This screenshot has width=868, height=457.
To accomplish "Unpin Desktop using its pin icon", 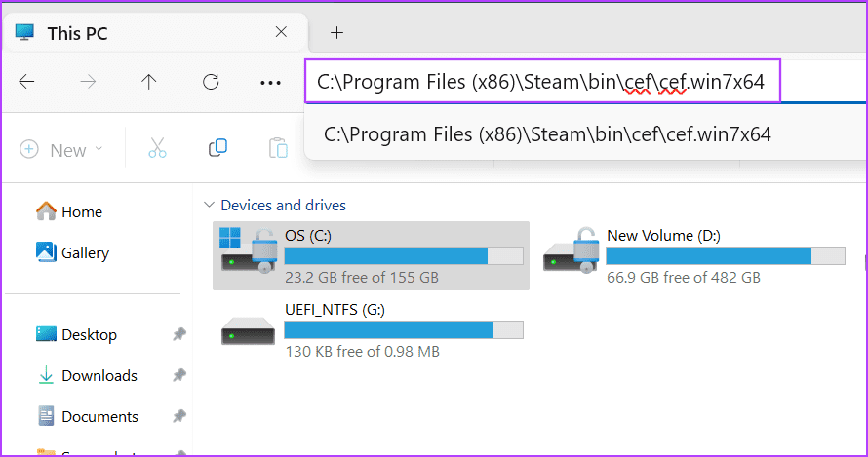I will [x=178, y=334].
